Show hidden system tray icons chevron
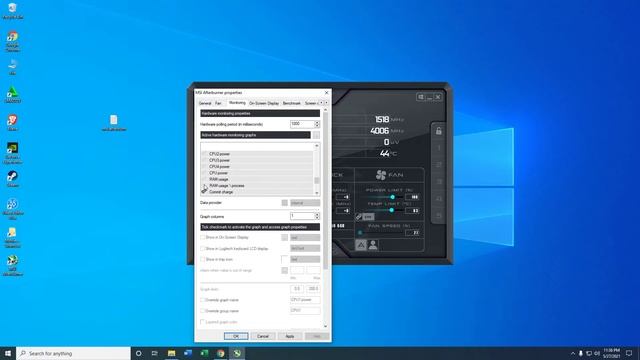The height and width of the screenshot is (360, 640). tap(573, 353)
